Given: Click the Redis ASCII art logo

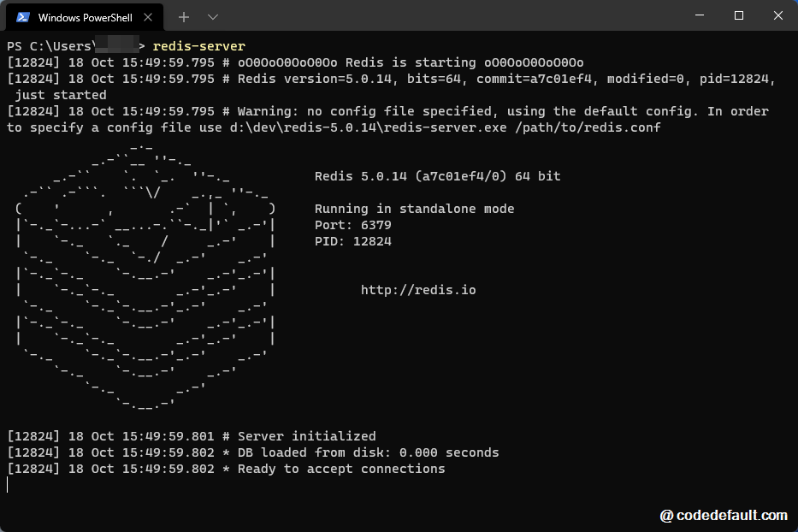Looking at the screenshot, I should (145, 274).
